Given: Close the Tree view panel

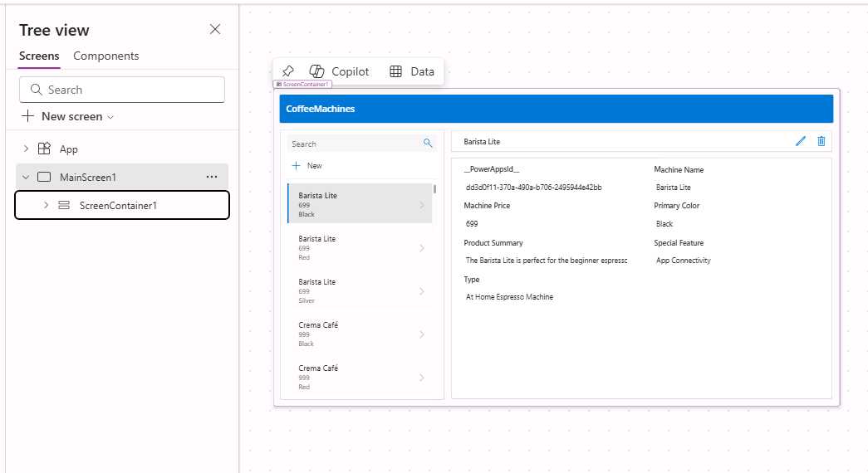Looking at the screenshot, I should pyautogui.click(x=215, y=30).
